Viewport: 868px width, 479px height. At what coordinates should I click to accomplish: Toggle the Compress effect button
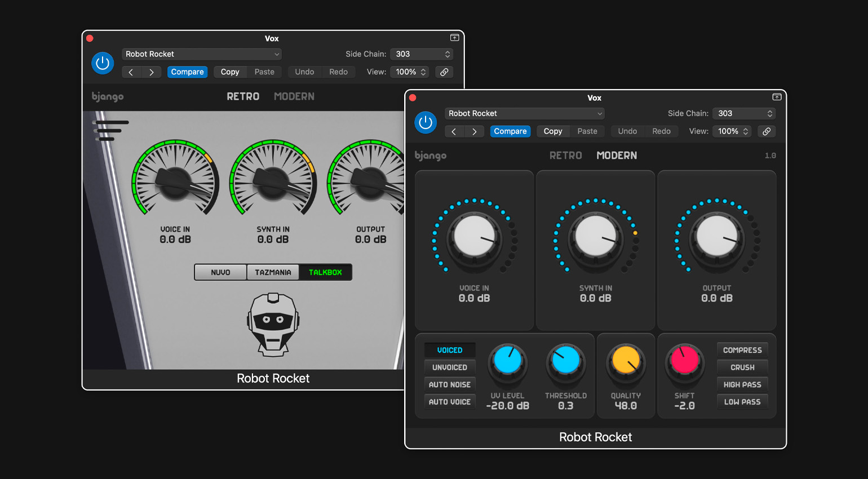[742, 350]
